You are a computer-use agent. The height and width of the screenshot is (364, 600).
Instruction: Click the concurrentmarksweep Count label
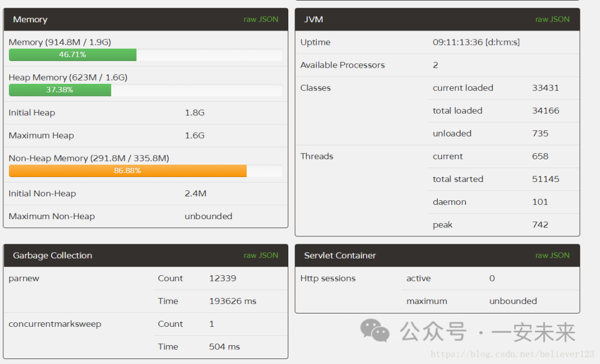pyautogui.click(x=171, y=324)
